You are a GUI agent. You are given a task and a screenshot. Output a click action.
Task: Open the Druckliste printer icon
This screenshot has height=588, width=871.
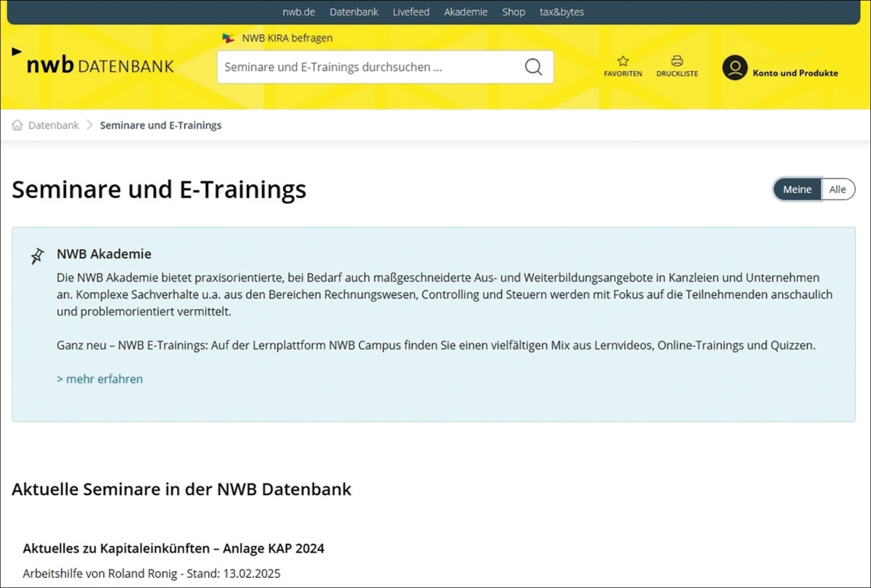677,62
